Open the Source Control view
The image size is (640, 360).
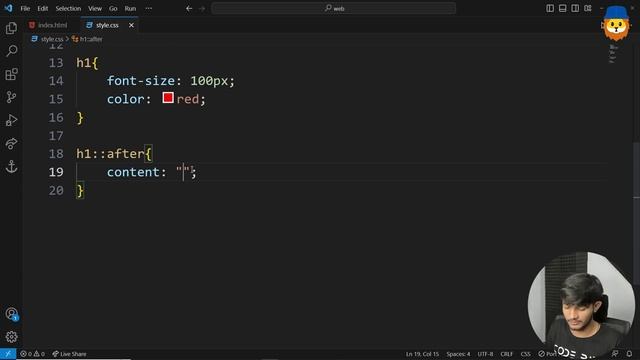pos(11,97)
